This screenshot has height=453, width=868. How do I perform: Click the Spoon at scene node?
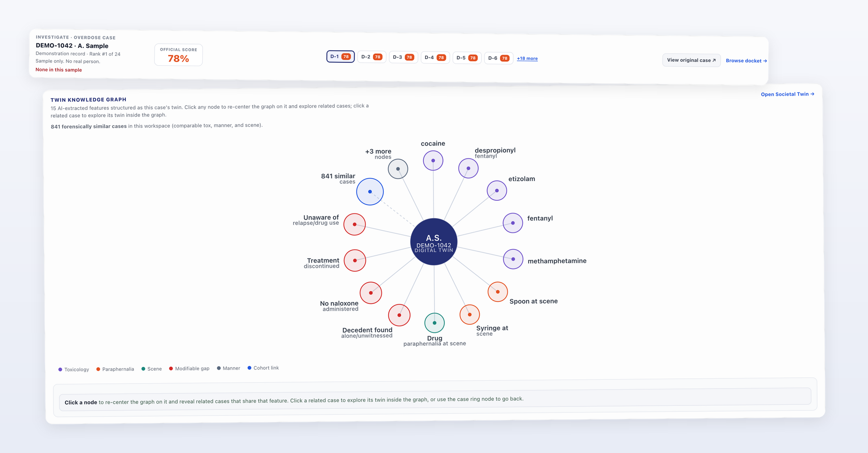pyautogui.click(x=497, y=292)
